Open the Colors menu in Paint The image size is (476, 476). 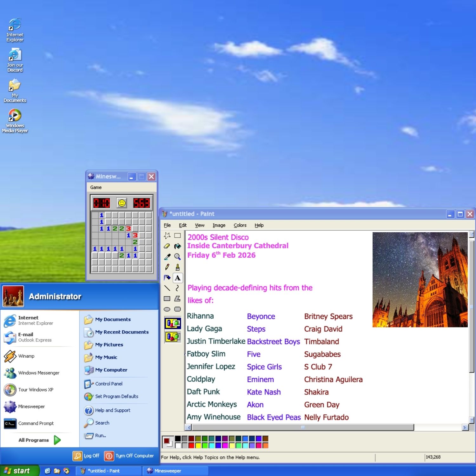click(x=240, y=225)
